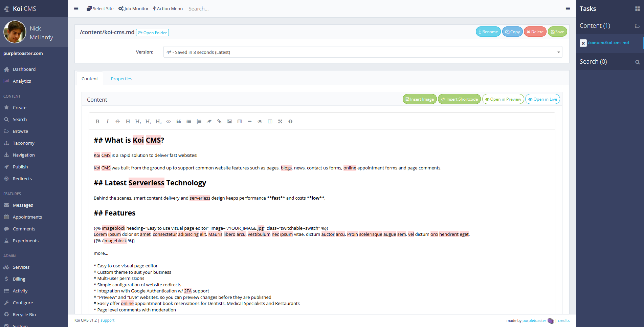644x327 pixels.
Task: Toggle editor preview eye icon
Action: pyautogui.click(x=260, y=121)
